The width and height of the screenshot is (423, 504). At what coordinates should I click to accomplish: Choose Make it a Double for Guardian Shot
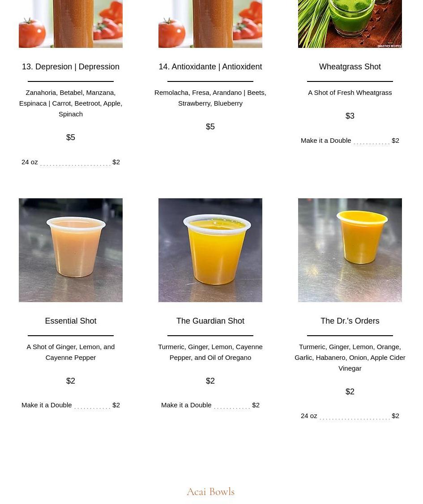pyautogui.click(x=210, y=405)
